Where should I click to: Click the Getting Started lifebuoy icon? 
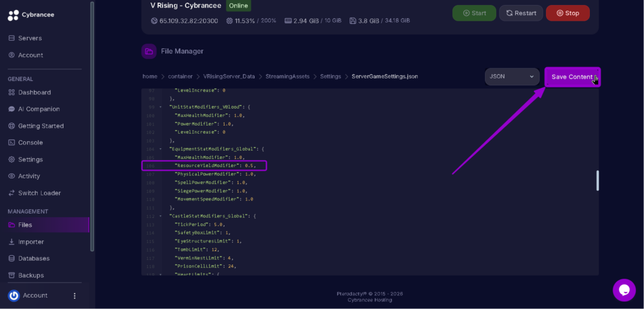pyautogui.click(x=11, y=126)
